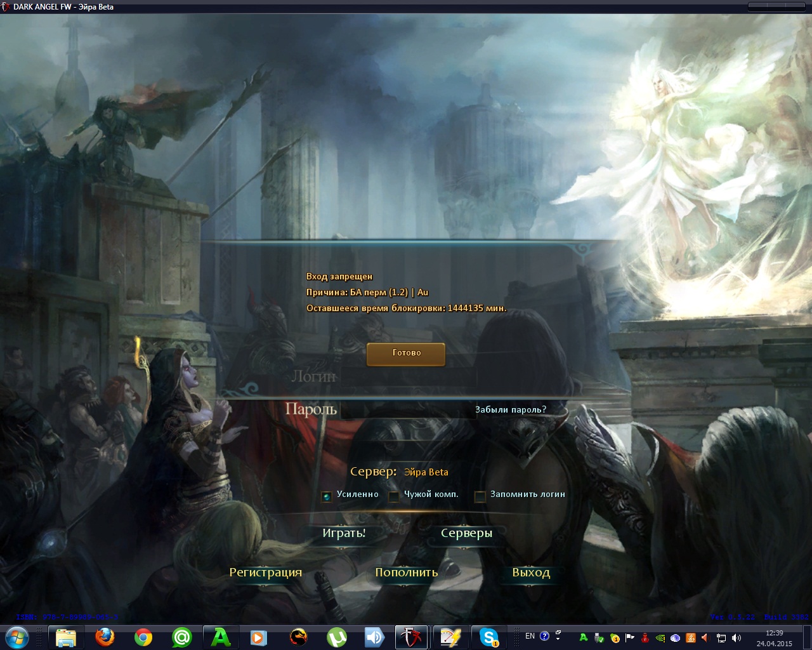Open uTorrent from the taskbar
This screenshot has height=650, width=812.
336,637
